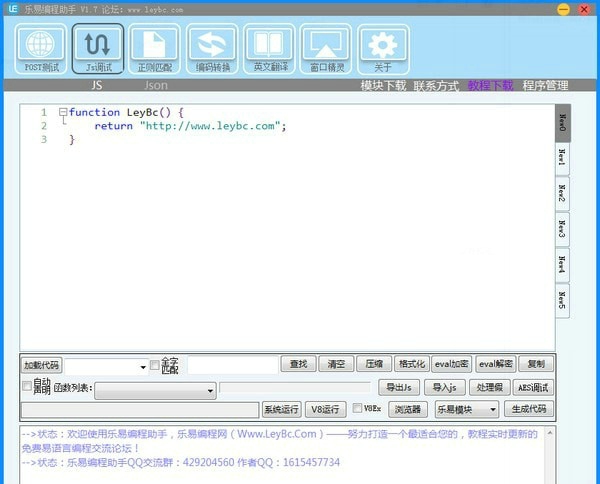Launch the 英文翻译 book tool
This screenshot has height=484, width=600.
(269, 50)
